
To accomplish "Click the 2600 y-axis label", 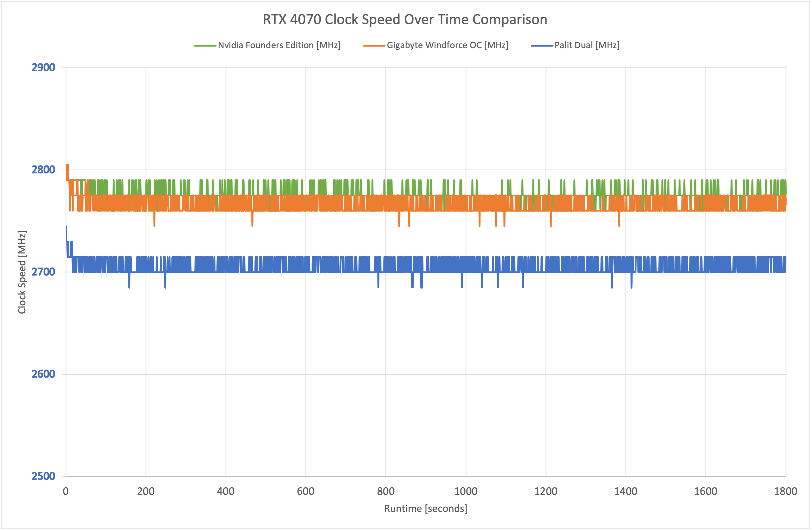I will (x=43, y=374).
